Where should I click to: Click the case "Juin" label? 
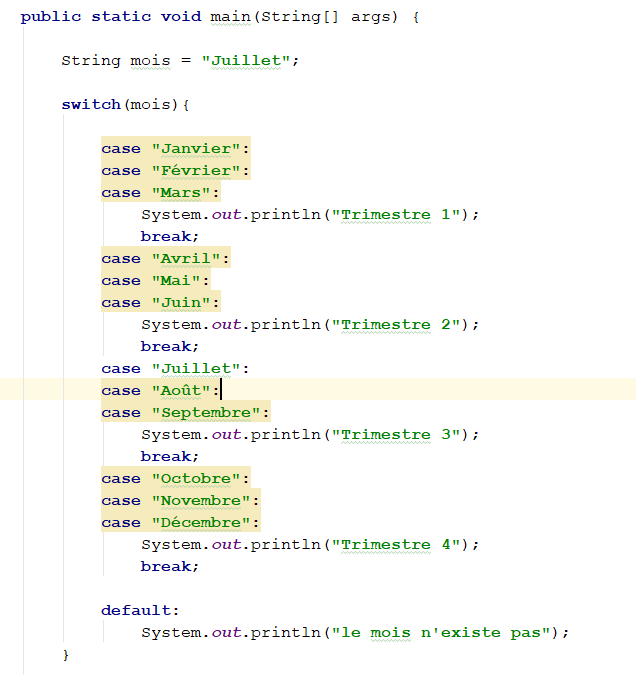[x=161, y=303]
